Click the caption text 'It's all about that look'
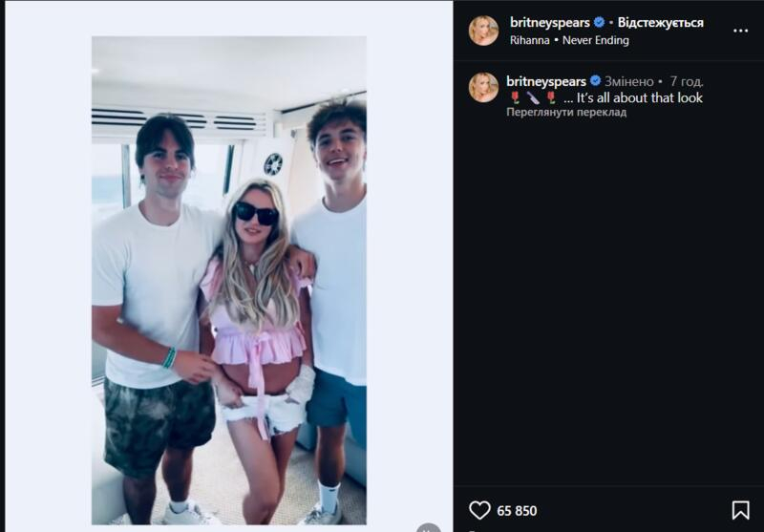The height and width of the screenshot is (532, 764). click(x=639, y=97)
